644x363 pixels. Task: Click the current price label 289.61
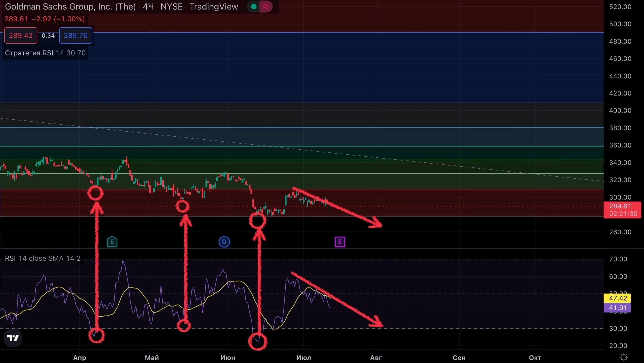tap(622, 210)
